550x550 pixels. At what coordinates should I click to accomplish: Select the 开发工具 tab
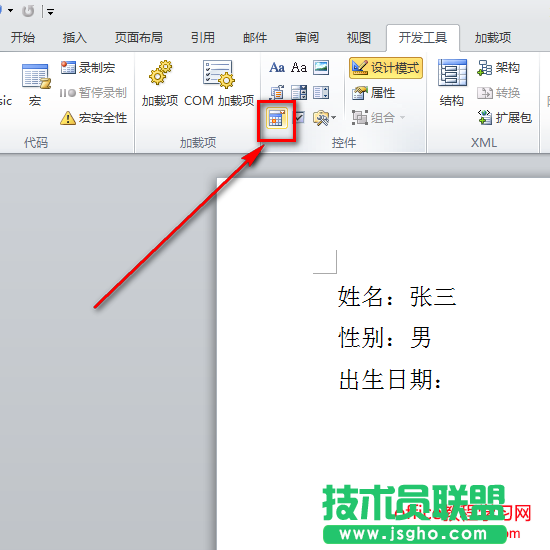click(x=423, y=37)
